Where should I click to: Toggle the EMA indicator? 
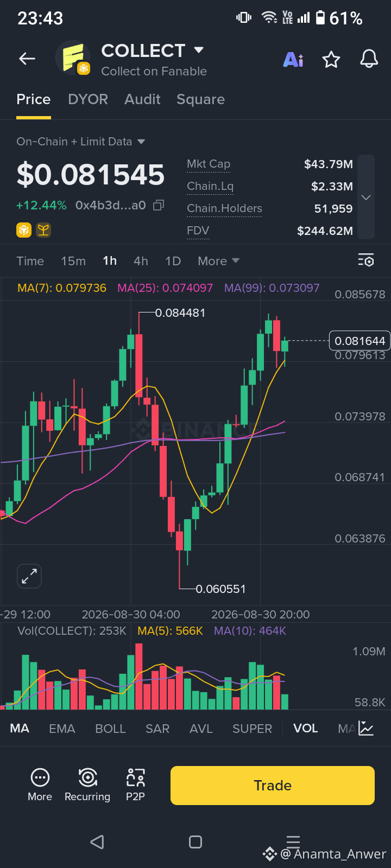[x=62, y=729]
